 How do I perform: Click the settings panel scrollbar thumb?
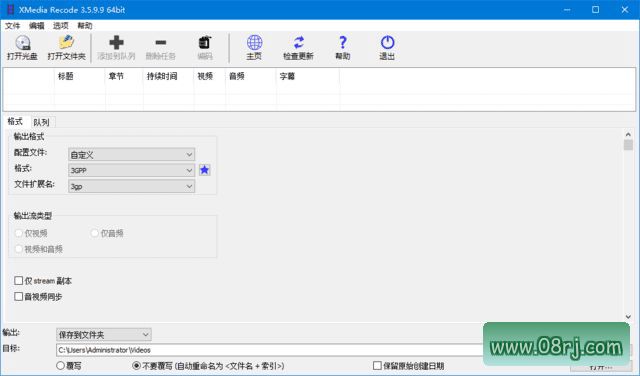coord(628,145)
